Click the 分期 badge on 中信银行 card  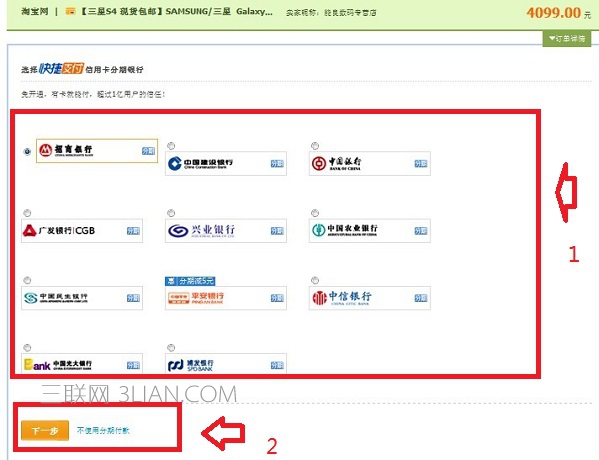421,298
